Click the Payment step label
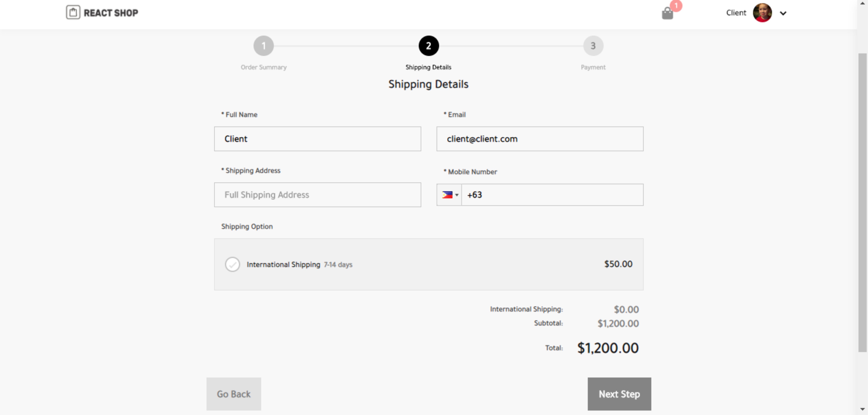The width and height of the screenshot is (868, 415). tap(593, 67)
